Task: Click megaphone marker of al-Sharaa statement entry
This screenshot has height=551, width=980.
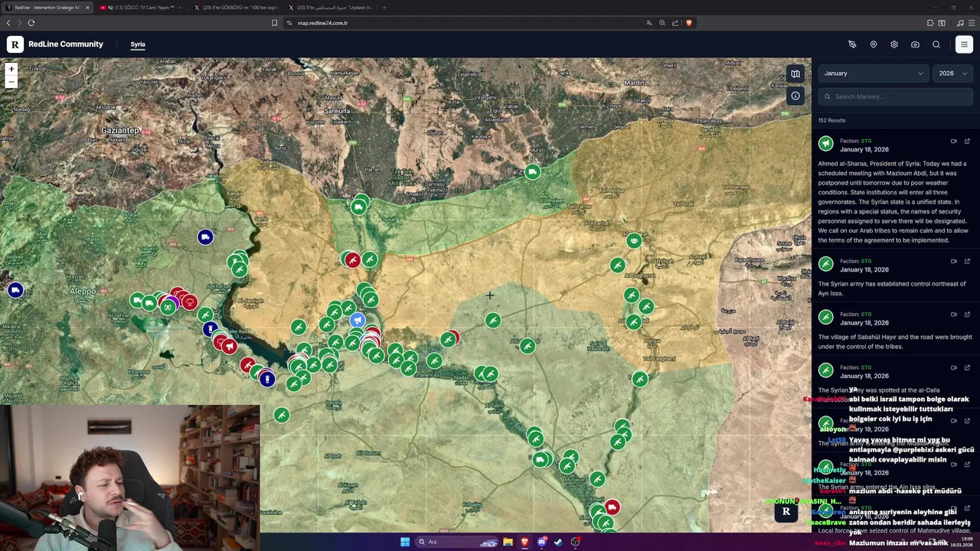Action: 825,143
